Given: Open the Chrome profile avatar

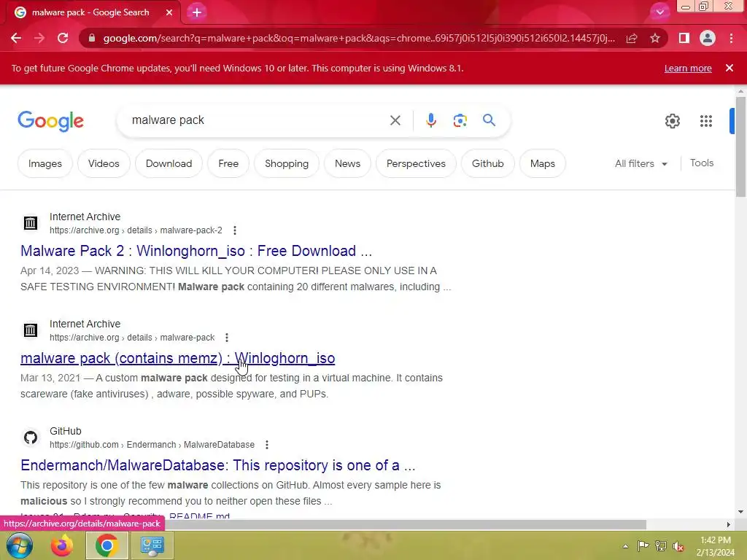Looking at the screenshot, I should point(708,38).
